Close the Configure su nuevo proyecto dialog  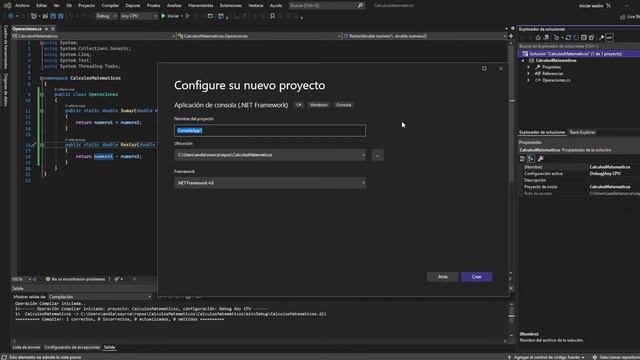(501, 69)
